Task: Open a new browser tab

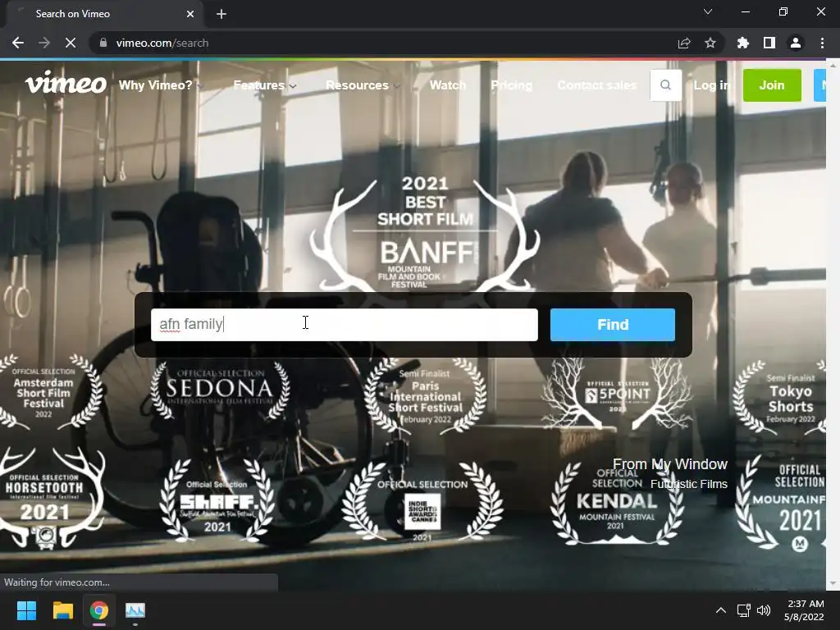Action: 221,14
